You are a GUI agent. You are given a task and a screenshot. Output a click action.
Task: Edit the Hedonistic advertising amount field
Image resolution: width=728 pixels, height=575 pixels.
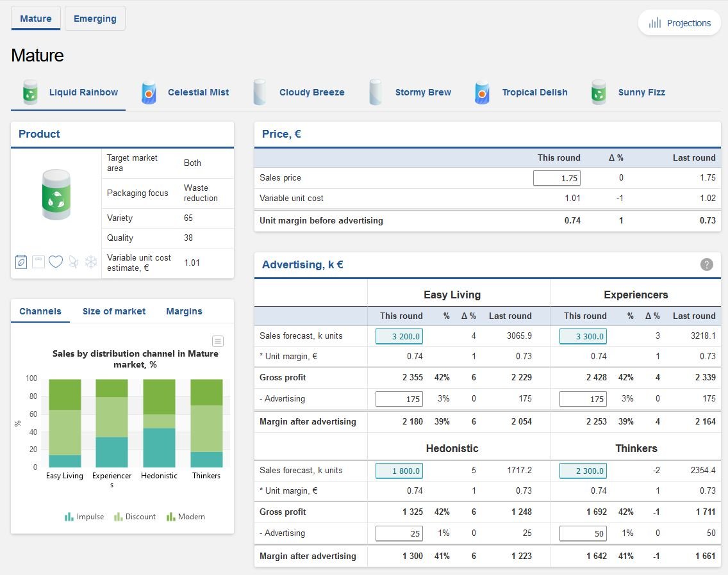pos(399,533)
